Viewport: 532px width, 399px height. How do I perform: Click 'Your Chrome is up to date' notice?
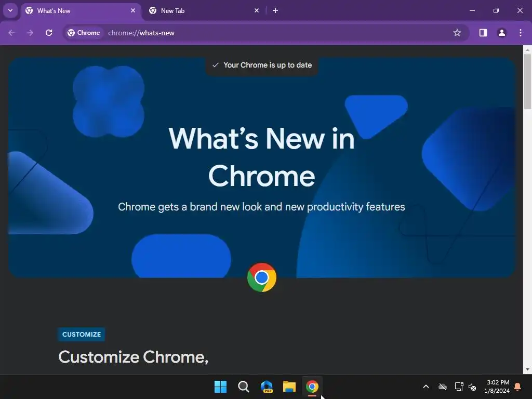pos(262,65)
